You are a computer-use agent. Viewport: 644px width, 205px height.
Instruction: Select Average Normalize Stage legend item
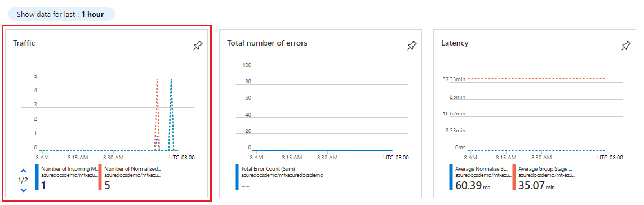point(481,177)
